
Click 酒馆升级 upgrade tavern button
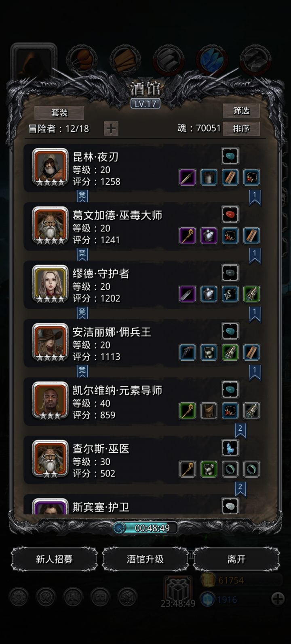(145, 559)
